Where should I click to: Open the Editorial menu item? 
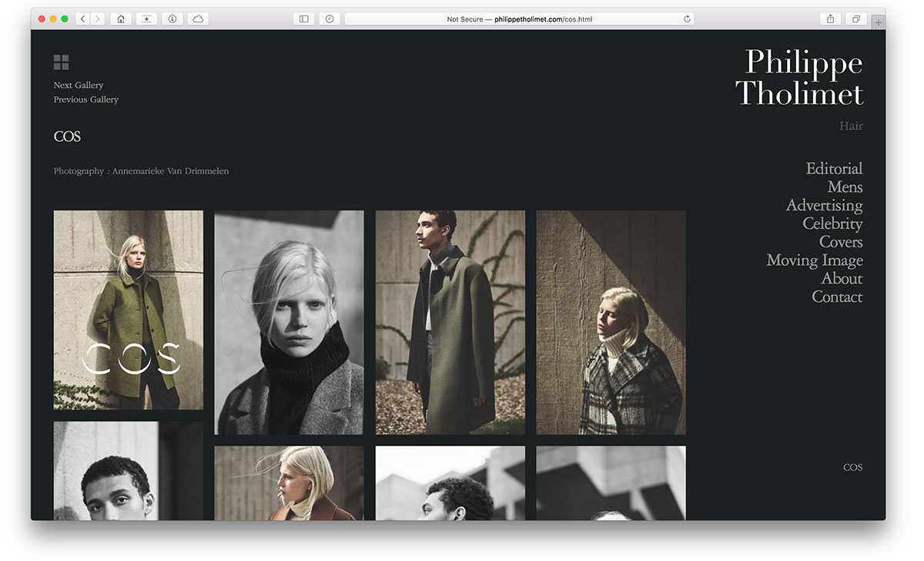pos(834,168)
